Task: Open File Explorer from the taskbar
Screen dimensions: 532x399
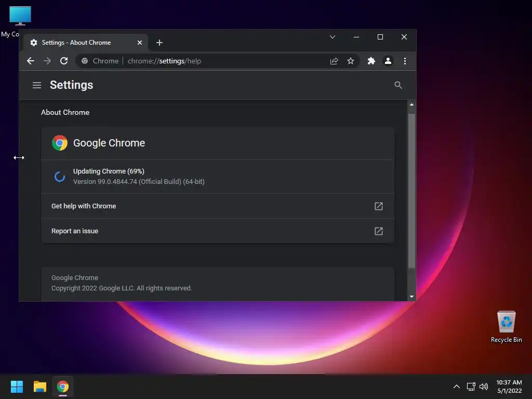Action: [x=39, y=387]
